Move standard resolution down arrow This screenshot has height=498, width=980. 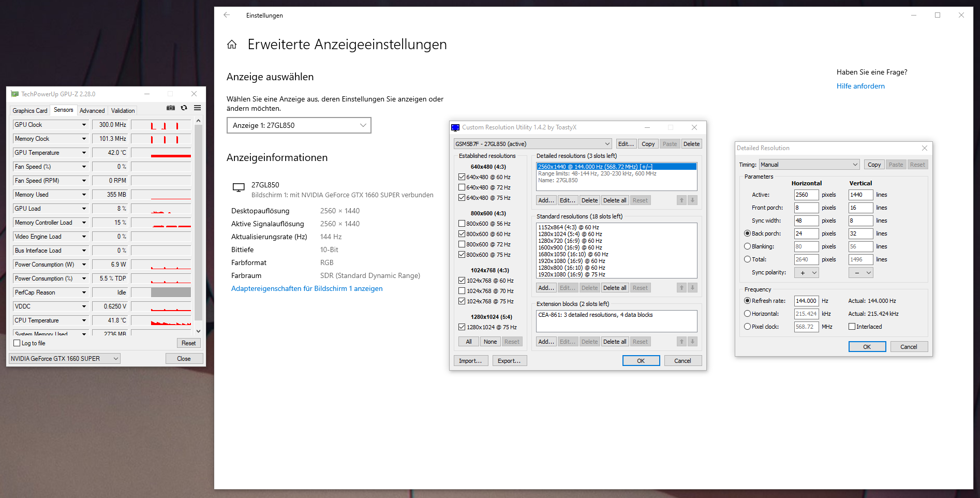[x=692, y=288]
